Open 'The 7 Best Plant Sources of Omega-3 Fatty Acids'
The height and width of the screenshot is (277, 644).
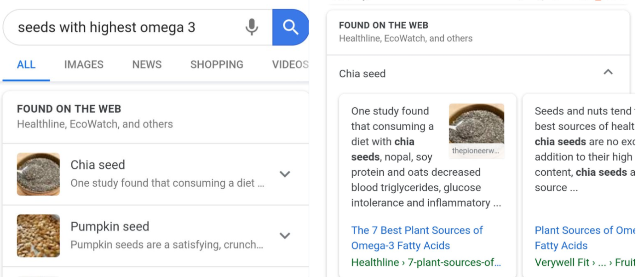(417, 238)
